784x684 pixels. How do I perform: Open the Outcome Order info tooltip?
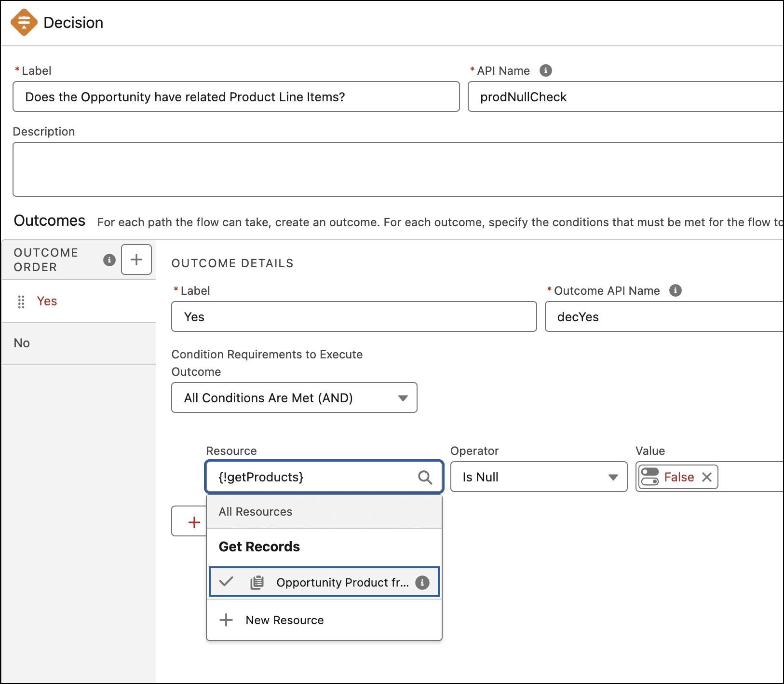point(109,260)
